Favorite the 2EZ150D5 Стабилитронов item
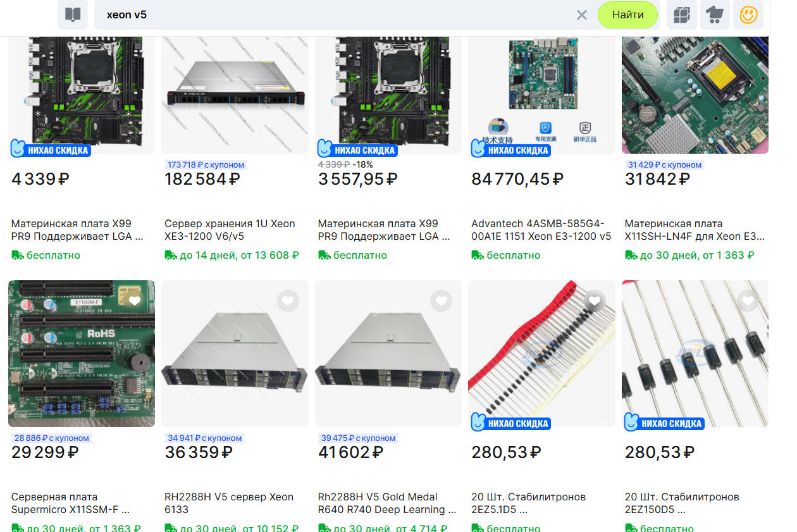 pyautogui.click(x=748, y=300)
